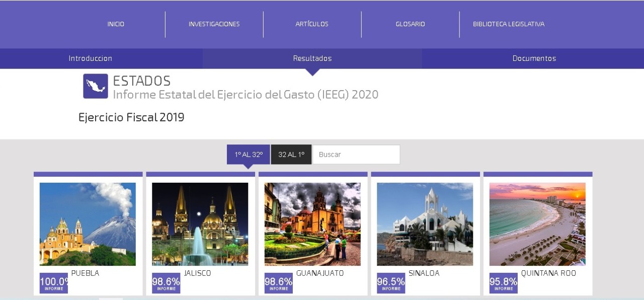
Task: Open the Artículos menu item
Action: click(x=312, y=24)
